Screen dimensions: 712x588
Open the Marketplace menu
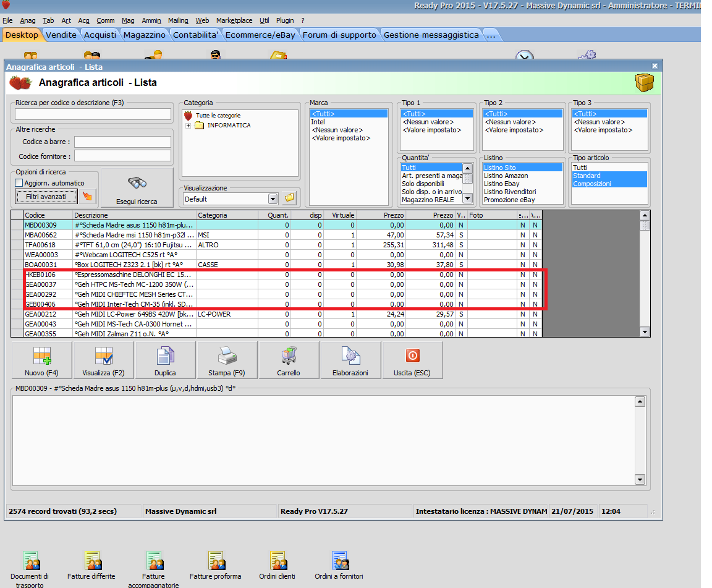(x=234, y=20)
